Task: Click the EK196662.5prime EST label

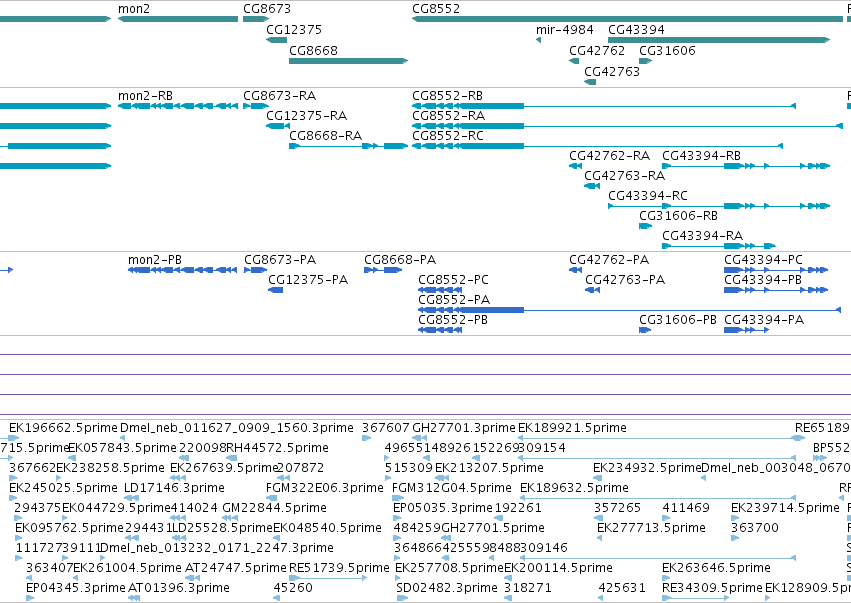Action: tap(63, 428)
